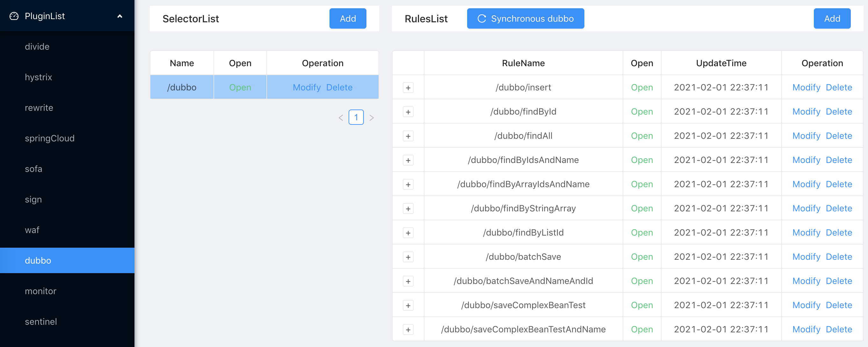This screenshot has width=868, height=347.
Task: Click the PluginList dashboard icon
Action: 14,16
